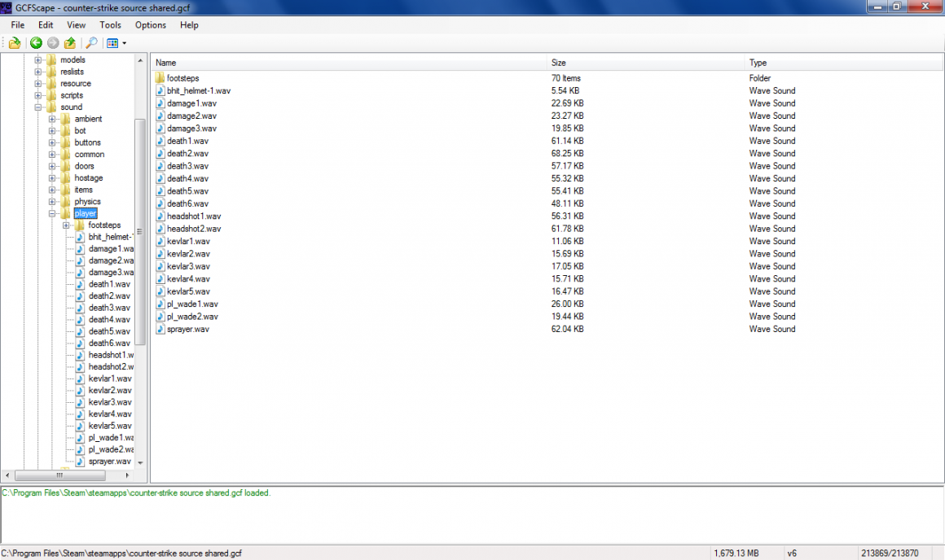Click the green Back arrow icon
This screenshot has width=945, height=560.
36,43
